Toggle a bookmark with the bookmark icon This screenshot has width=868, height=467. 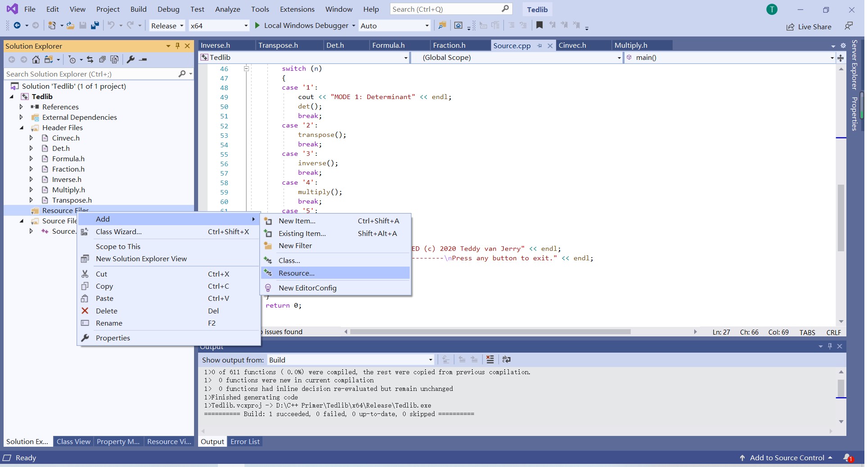540,26
